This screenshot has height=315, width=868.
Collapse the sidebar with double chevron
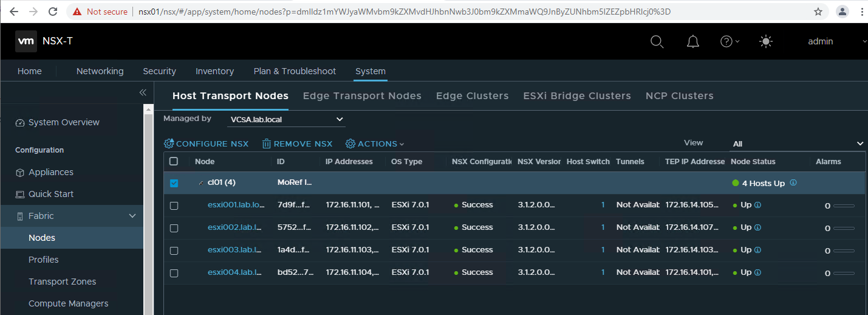pos(143,92)
